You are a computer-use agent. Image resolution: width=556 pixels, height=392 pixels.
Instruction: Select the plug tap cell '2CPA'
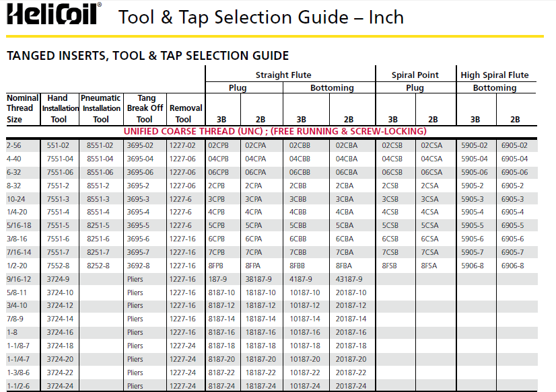(x=254, y=186)
